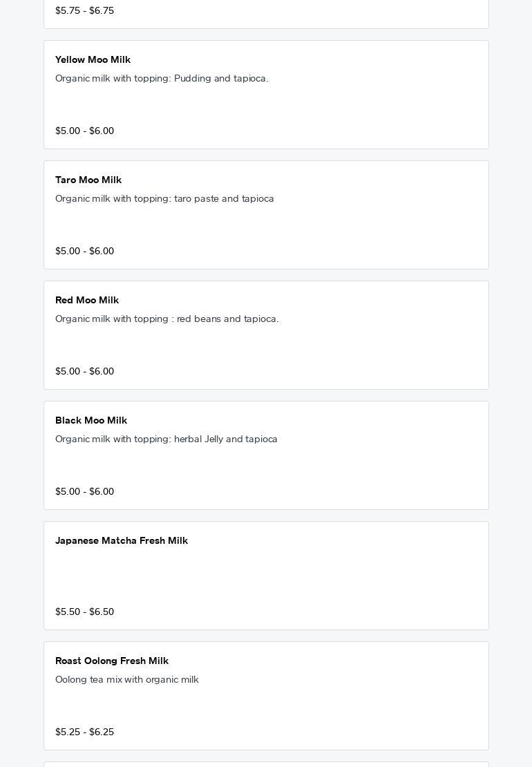Click the $5.75 - $6.75 price
The width and height of the screenshot is (532, 767).
84,11
